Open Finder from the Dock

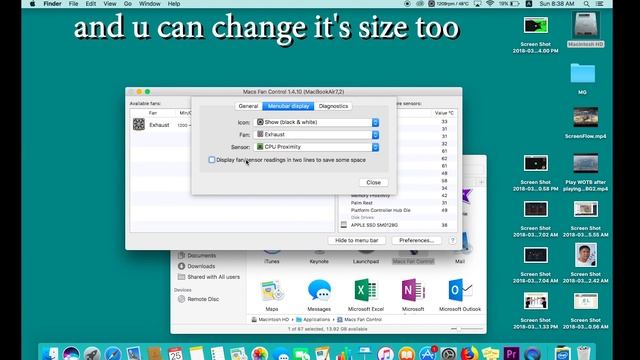[50, 353]
